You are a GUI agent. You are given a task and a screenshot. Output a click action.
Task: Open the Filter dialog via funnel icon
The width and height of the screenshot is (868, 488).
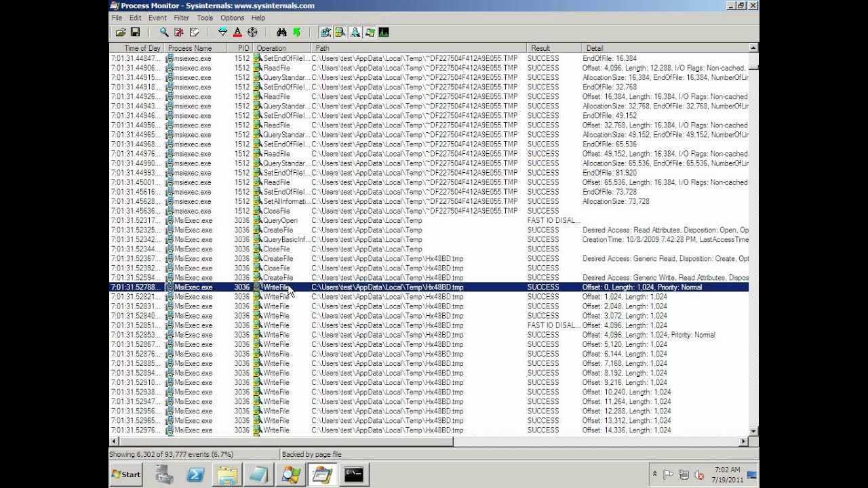tap(222, 32)
